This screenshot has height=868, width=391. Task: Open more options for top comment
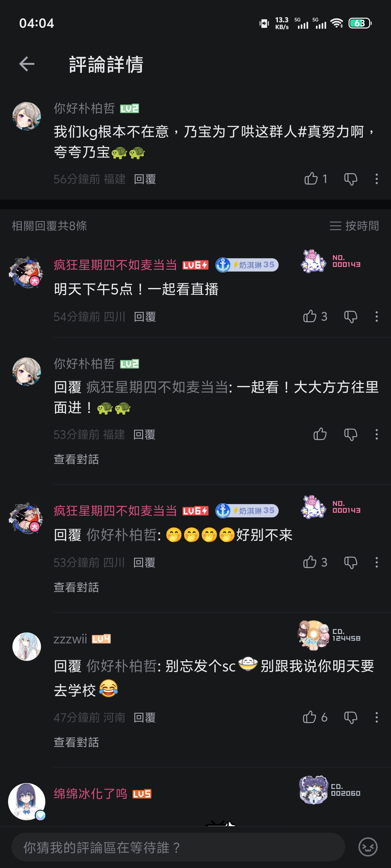(x=376, y=179)
